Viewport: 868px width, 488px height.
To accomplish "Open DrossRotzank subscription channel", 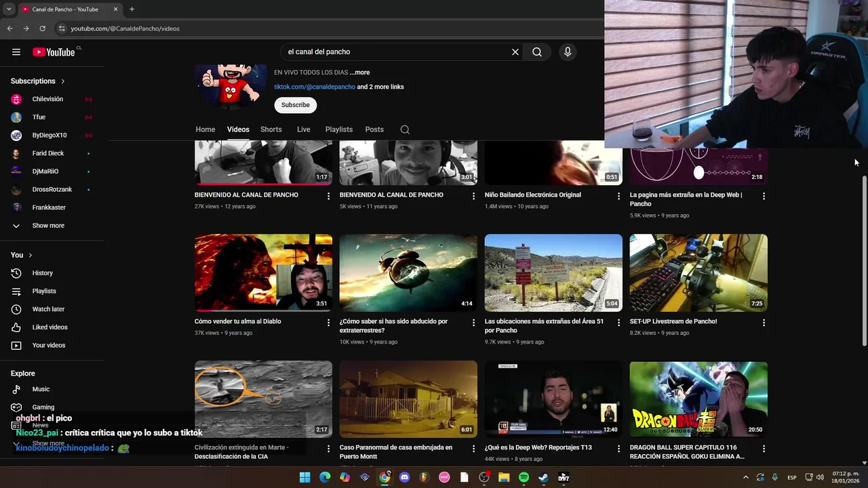I will tap(52, 190).
